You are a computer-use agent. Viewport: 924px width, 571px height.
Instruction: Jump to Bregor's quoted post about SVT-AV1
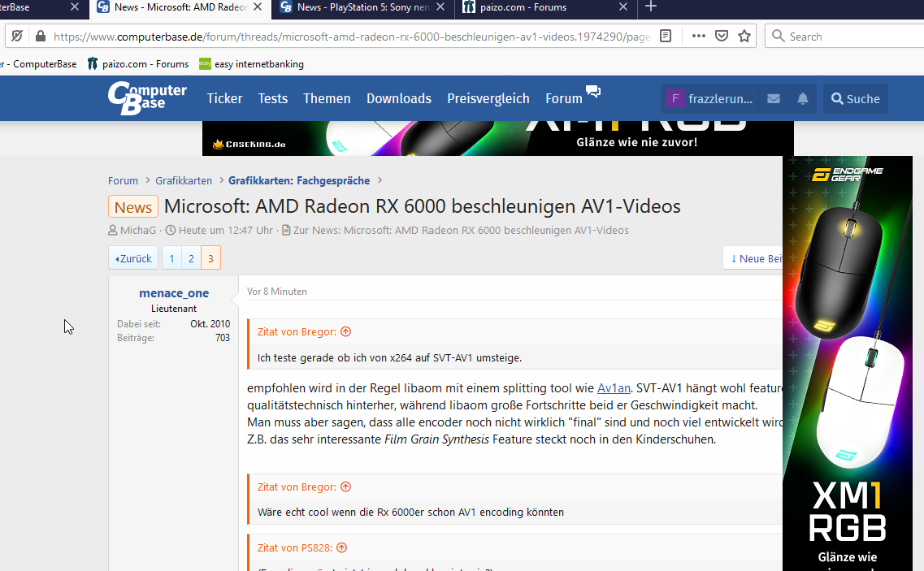346,331
